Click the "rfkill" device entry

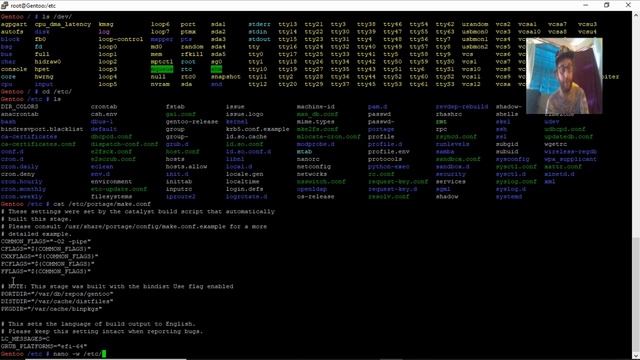pos(192,54)
